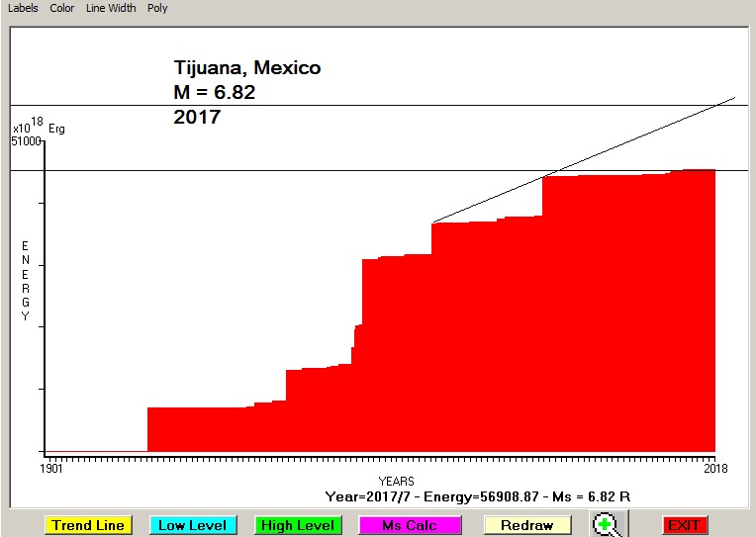Open the Line Width menu
756x537 pixels.
111,8
